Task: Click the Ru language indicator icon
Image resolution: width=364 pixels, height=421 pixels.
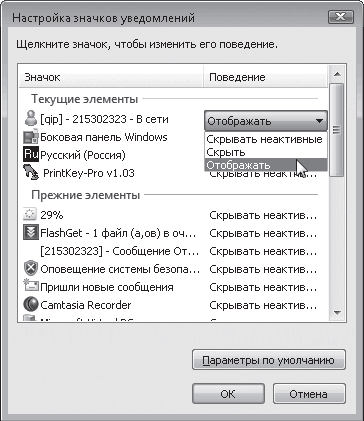Action: tap(31, 154)
